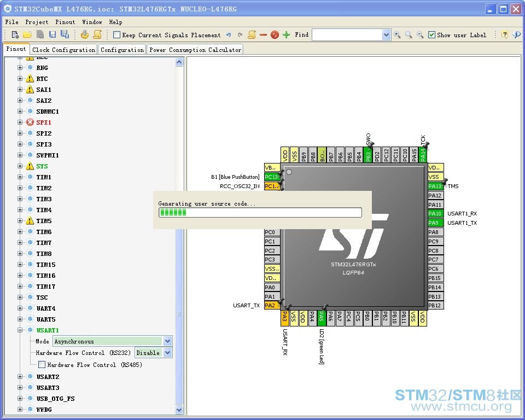Click peripheral tree scrollbar up arrow
The width and height of the screenshot is (525, 420).
click(x=179, y=62)
